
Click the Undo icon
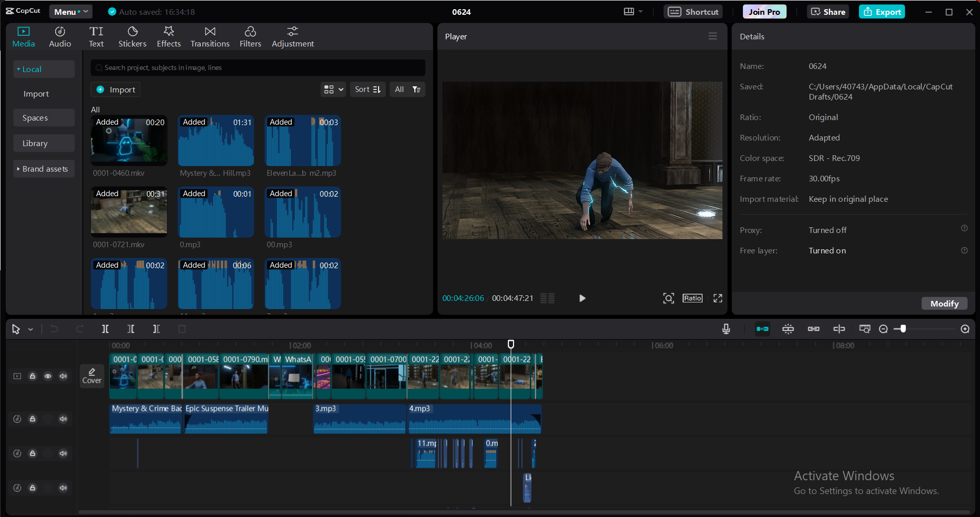[54, 329]
